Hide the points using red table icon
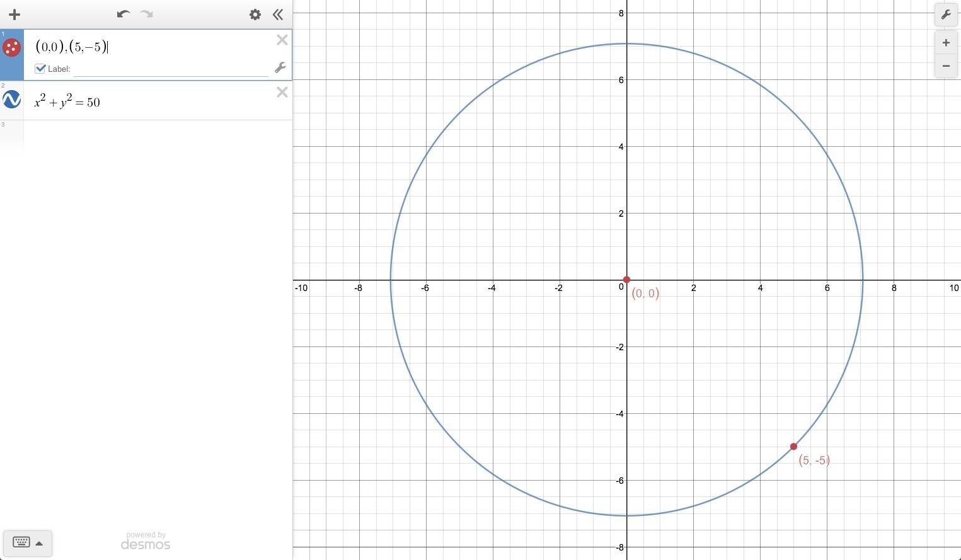Viewport: 961px width, 560px height. 11,47
